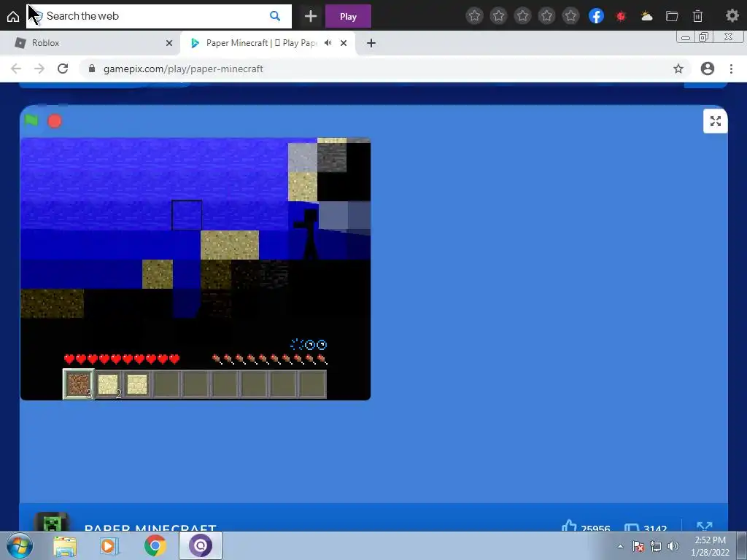Open the first star bookmark slot
This screenshot has width=747, height=560.
474,16
